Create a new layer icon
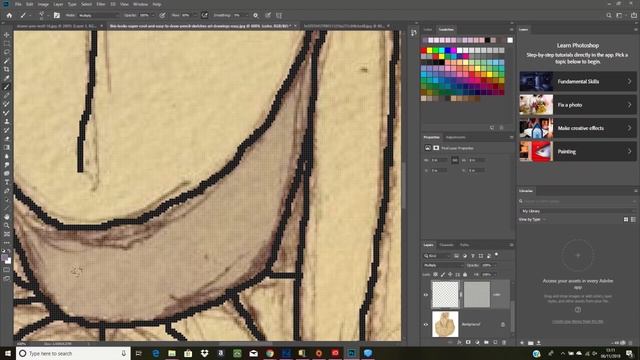The width and height of the screenshot is (640, 360). [495, 342]
